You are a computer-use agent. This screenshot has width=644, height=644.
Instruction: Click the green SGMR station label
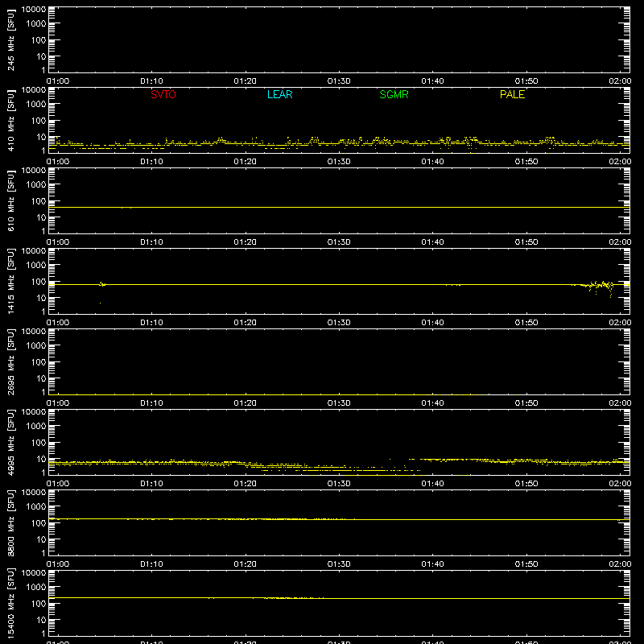tap(394, 94)
